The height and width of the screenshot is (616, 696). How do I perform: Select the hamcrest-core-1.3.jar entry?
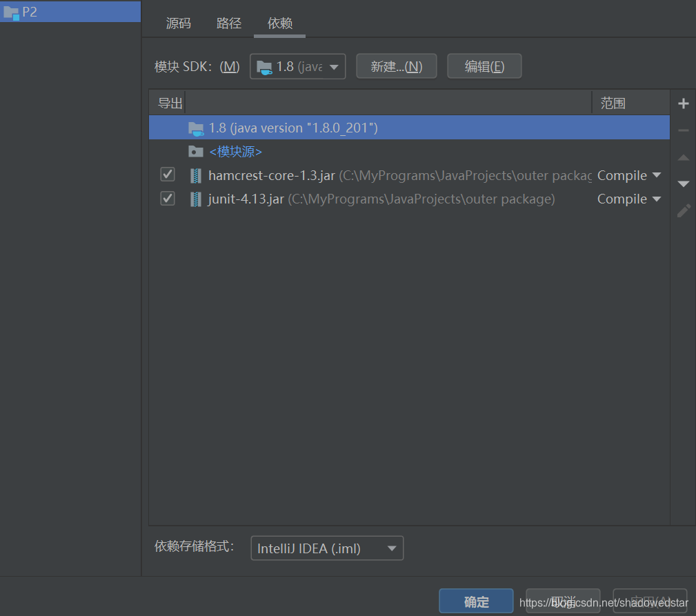[409, 175]
